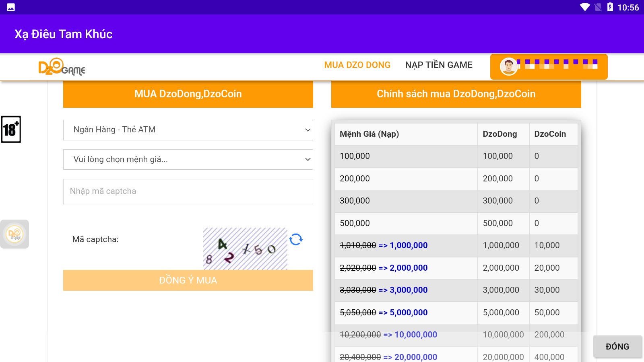Screen dimensions: 644x362
Task: Tap the image notification icon in status bar
Action: (11, 7)
